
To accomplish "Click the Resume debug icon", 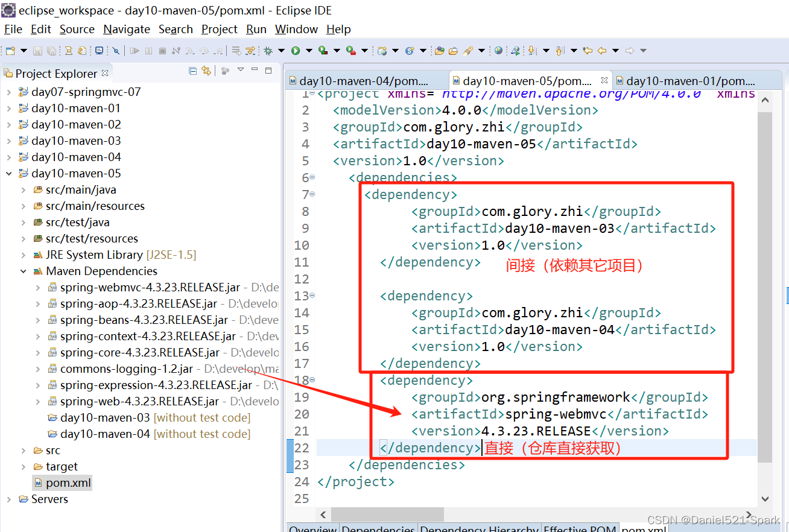I will 135,51.
